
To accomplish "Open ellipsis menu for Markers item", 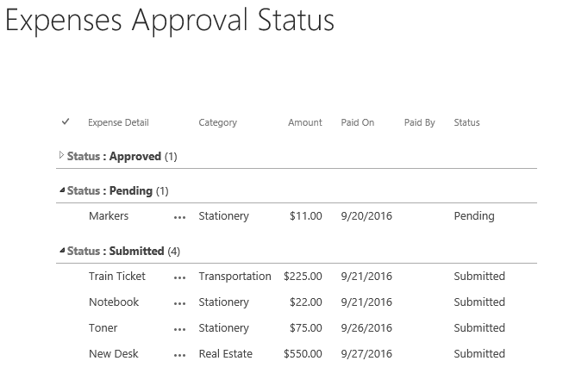I will (179, 217).
